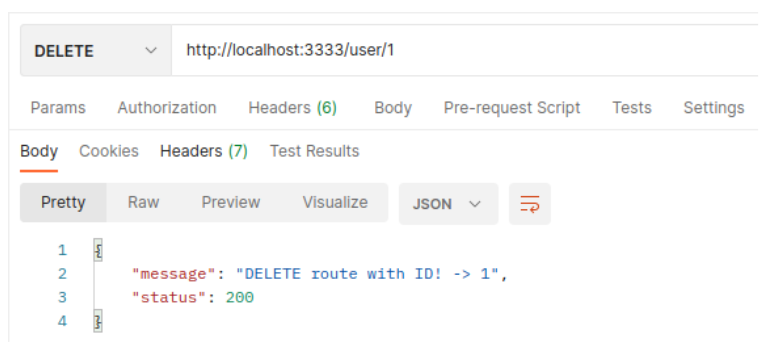Expand the JSON format dropdown

448,204
